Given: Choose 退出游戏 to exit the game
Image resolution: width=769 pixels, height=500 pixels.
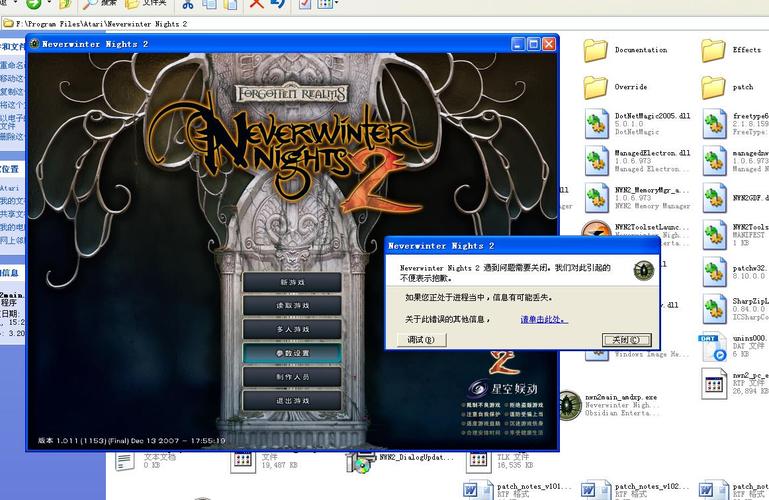Looking at the screenshot, I should pos(292,400).
